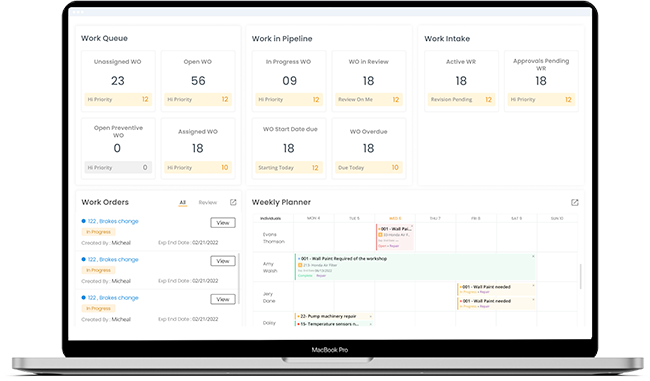Open the Unassigned WO card showing 23
The height and width of the screenshot is (381, 650).
click(118, 81)
